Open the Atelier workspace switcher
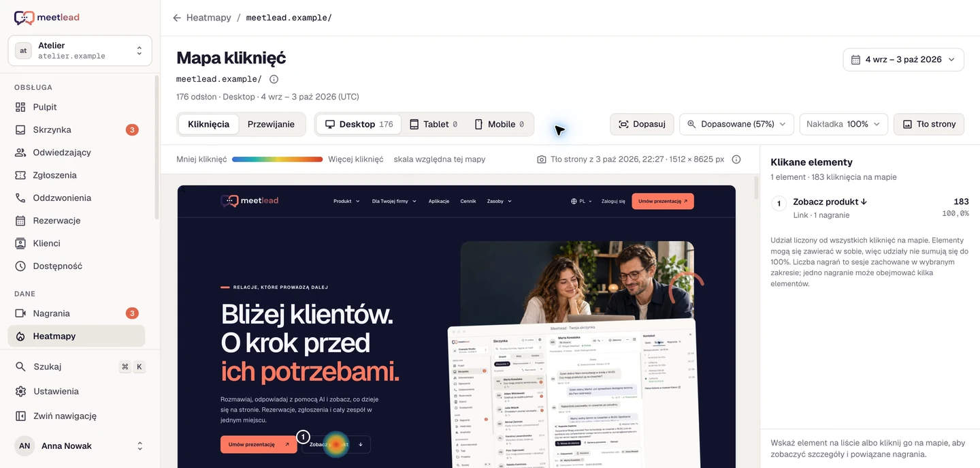 (80, 51)
